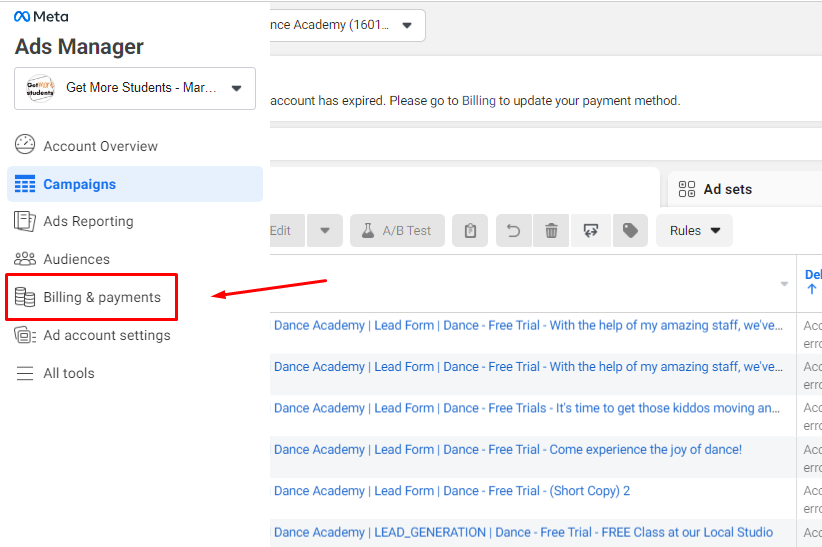Image resolution: width=822 pixels, height=547 pixels.
Task: Click the clipboard icon in the toolbar
Action: pyautogui.click(x=470, y=230)
